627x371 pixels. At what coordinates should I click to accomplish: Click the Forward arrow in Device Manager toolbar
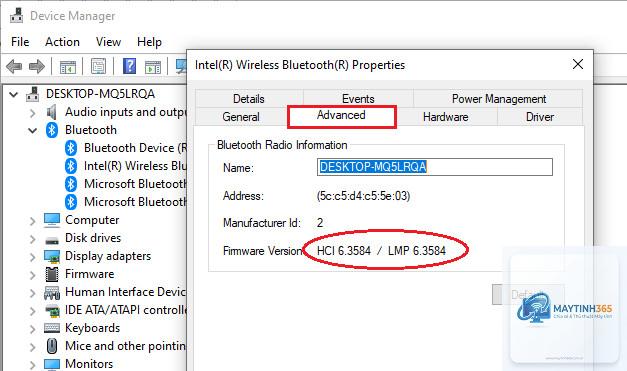pos(37,66)
